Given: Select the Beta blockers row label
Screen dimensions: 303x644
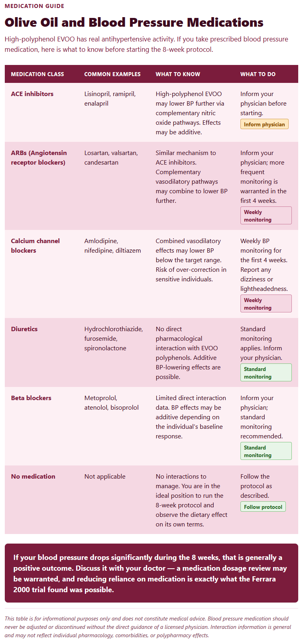Looking at the screenshot, I should point(31,398).
